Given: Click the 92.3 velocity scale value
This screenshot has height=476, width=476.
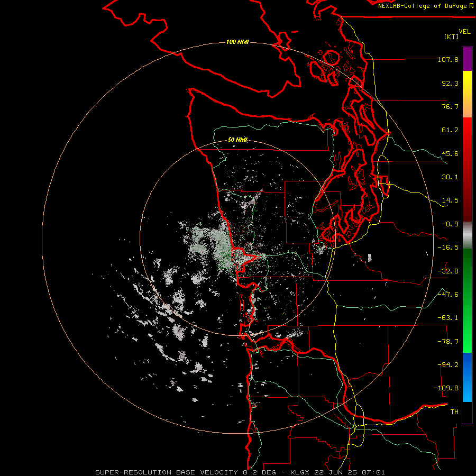Looking at the screenshot, I should click(450, 83).
